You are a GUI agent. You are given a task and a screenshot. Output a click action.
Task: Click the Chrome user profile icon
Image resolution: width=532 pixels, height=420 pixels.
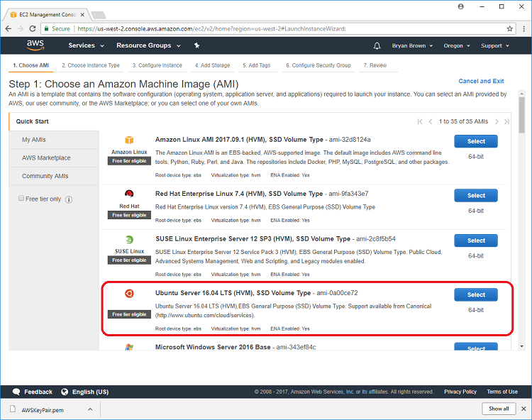coord(461,6)
